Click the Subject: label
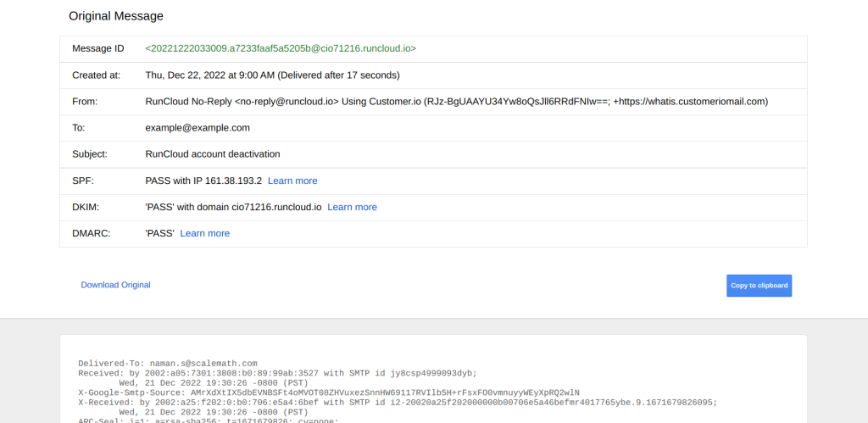The height and width of the screenshot is (423, 868). coord(90,154)
